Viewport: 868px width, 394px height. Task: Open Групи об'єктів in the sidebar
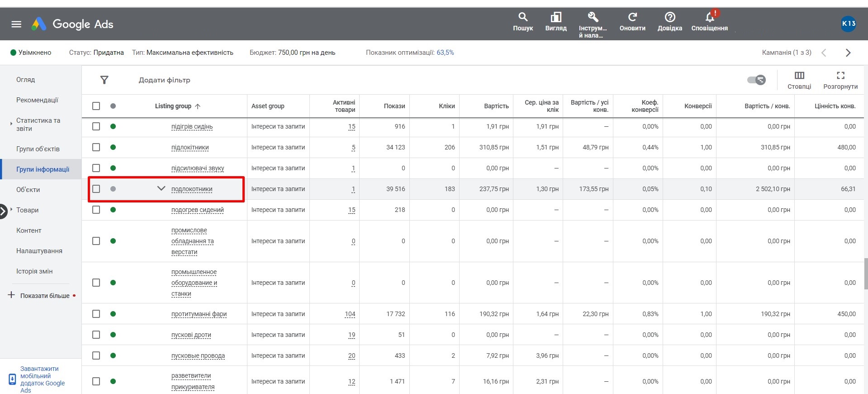pyautogui.click(x=38, y=149)
